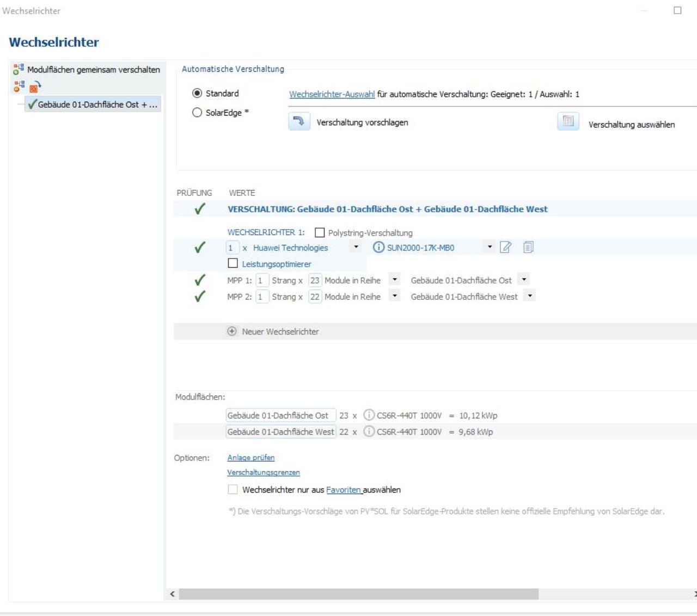
Task: Expand the MPP 1 Module in Reihe dropdown
Action: coord(395,280)
